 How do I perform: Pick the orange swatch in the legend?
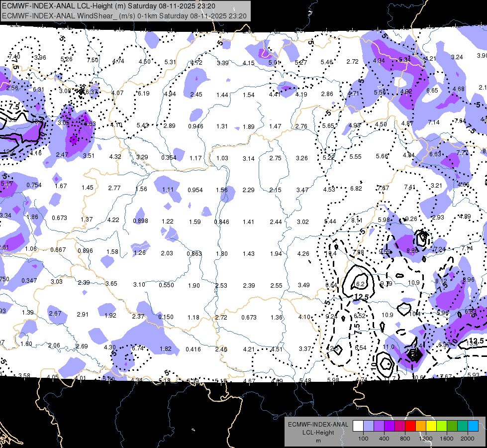[421, 426]
